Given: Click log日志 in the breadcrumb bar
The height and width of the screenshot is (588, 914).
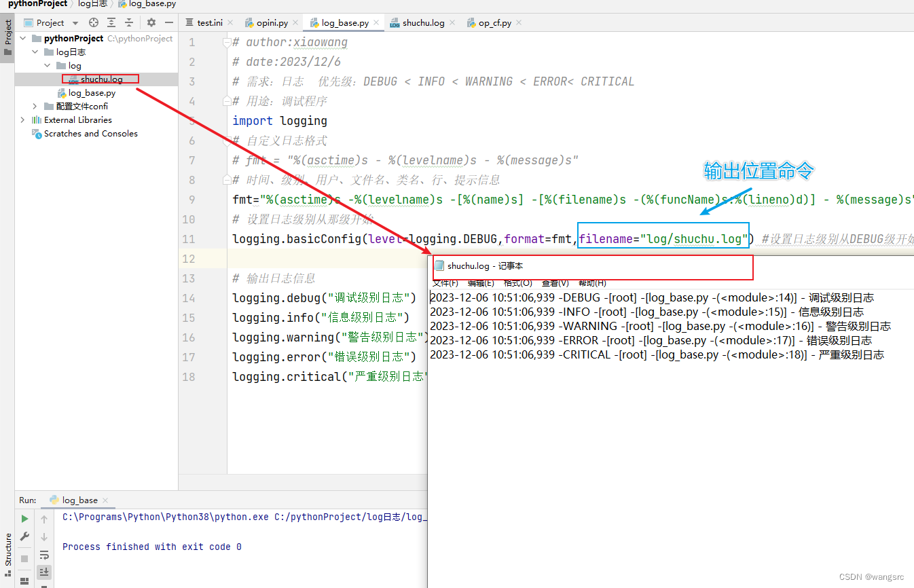Looking at the screenshot, I should coord(92,3).
